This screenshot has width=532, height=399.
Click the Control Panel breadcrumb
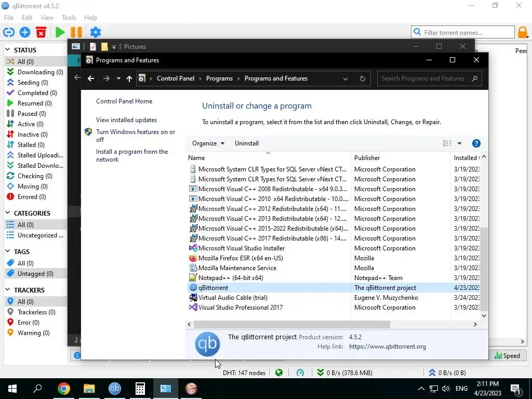(x=176, y=78)
